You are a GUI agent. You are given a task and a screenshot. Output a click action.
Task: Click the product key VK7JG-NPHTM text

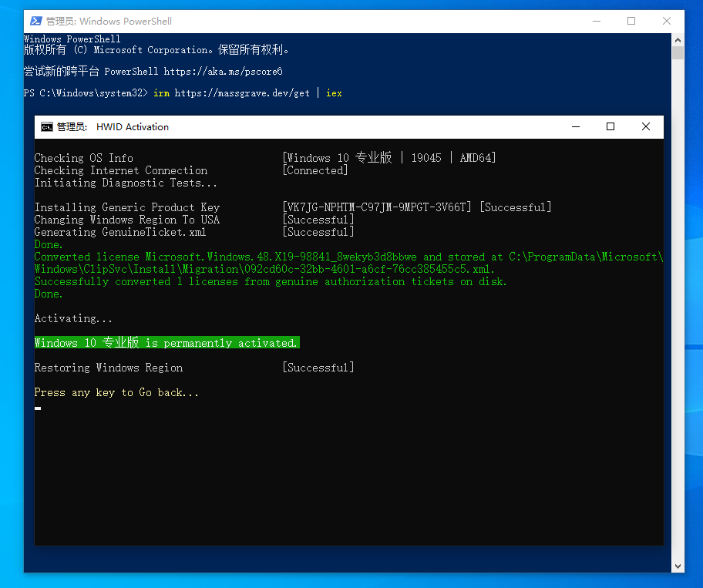(377, 207)
